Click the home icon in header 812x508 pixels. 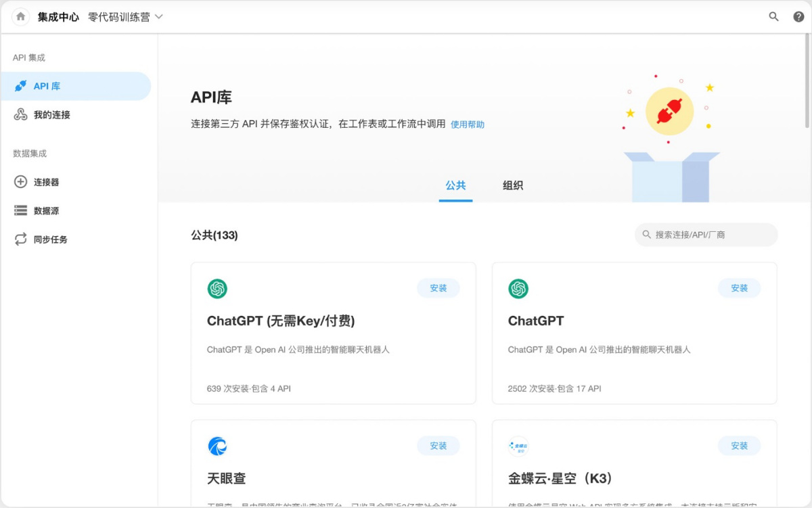[21, 17]
